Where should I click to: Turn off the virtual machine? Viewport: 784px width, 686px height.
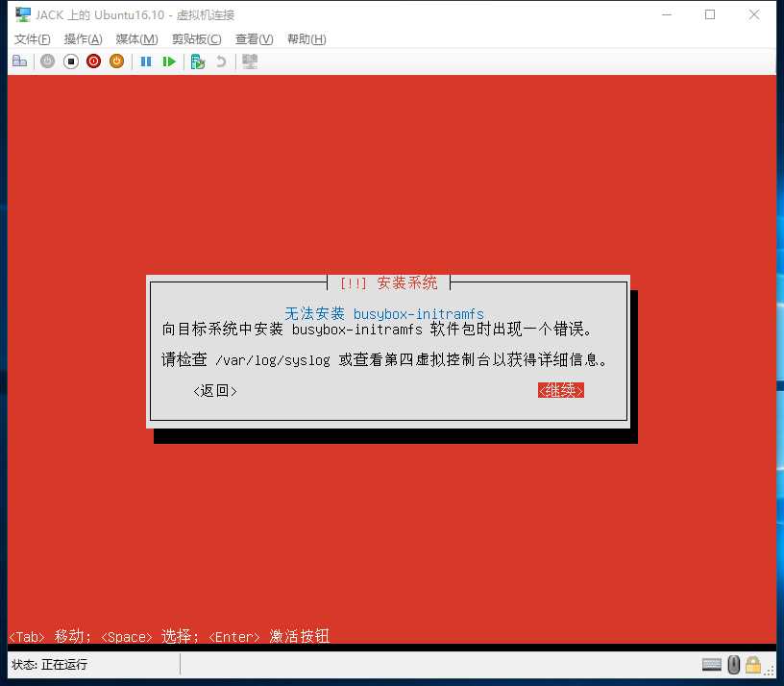[69, 61]
